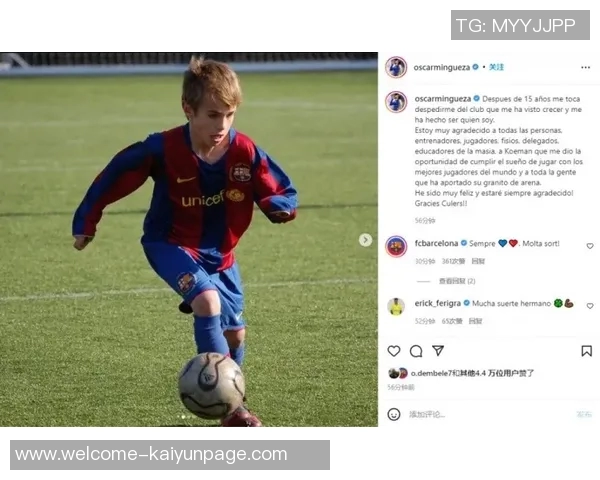This screenshot has height=480, width=600.
Task: Open the three-dot options menu
Action: pyautogui.click(x=585, y=67)
